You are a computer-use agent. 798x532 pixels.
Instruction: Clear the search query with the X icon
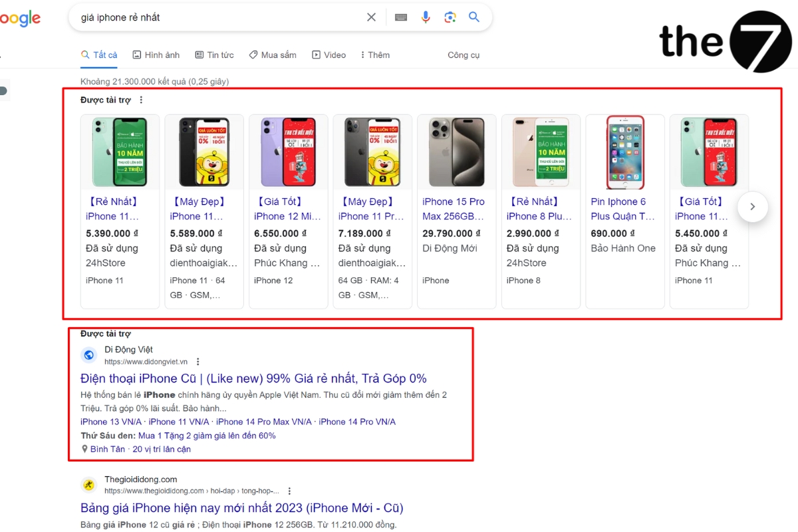pos(371,17)
